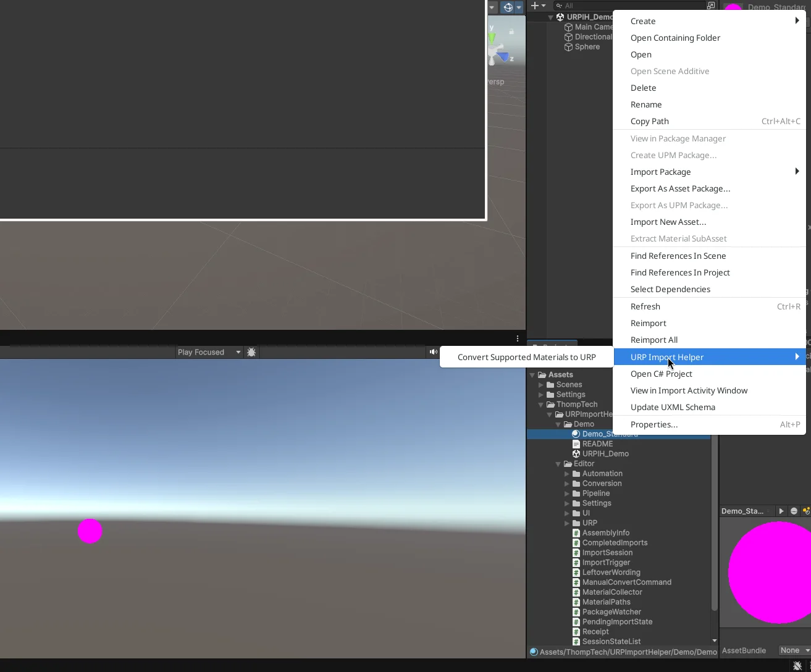This screenshot has height=672, width=811.
Task: Click the preview sphere shape icon
Action: coord(794,511)
